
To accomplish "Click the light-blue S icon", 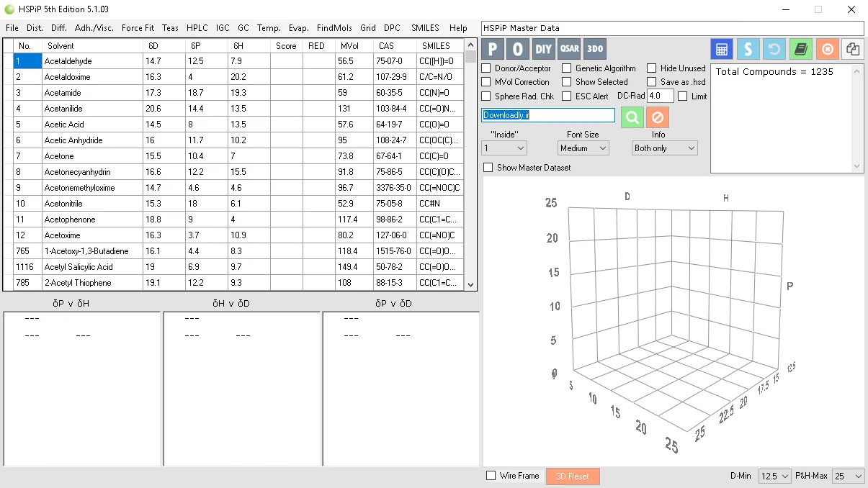I will (x=748, y=49).
